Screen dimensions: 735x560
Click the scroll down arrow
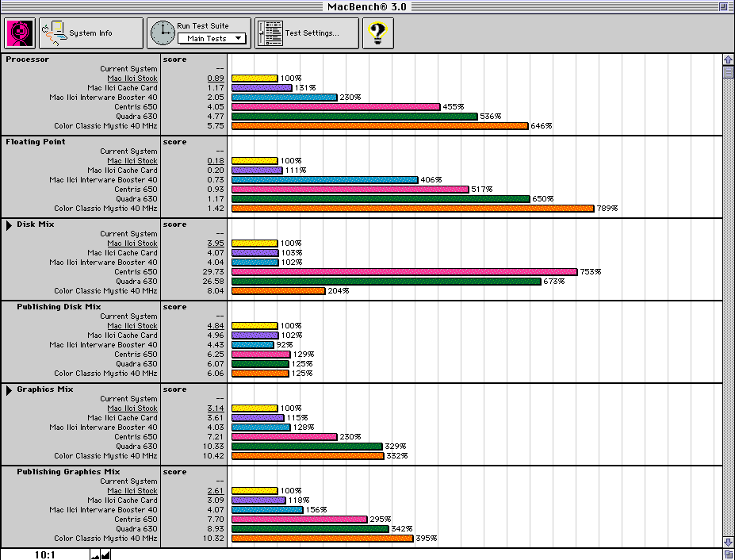(x=728, y=543)
